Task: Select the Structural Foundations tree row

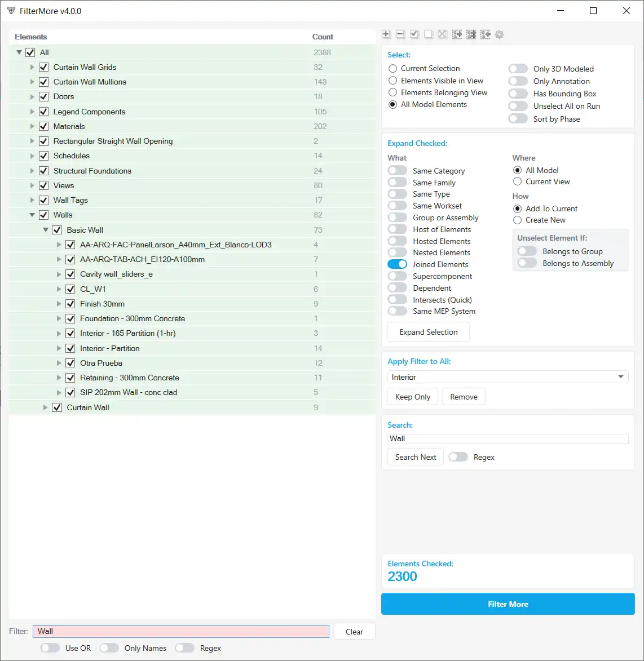Action: tap(92, 171)
